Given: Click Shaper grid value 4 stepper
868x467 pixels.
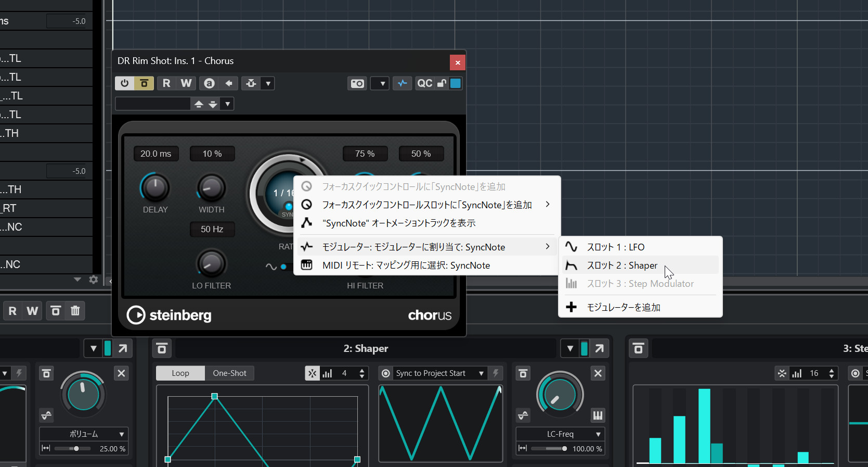Looking at the screenshot, I should 362,373.
